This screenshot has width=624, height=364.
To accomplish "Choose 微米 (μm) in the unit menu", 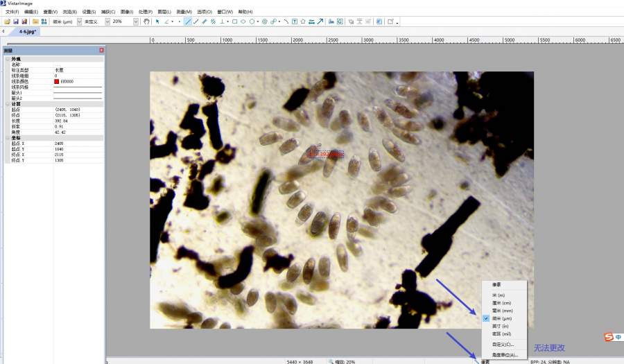I will (502, 318).
